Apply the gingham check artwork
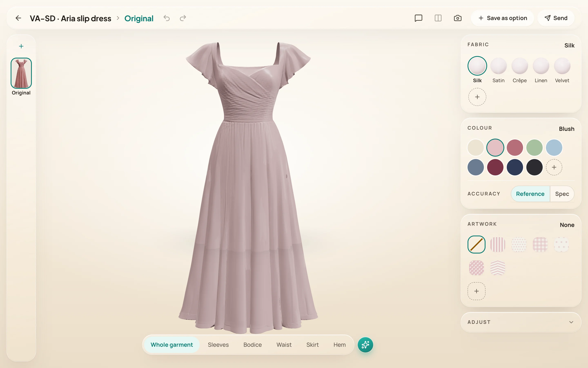Screen dimensions: 588x368 (x=540, y=244)
